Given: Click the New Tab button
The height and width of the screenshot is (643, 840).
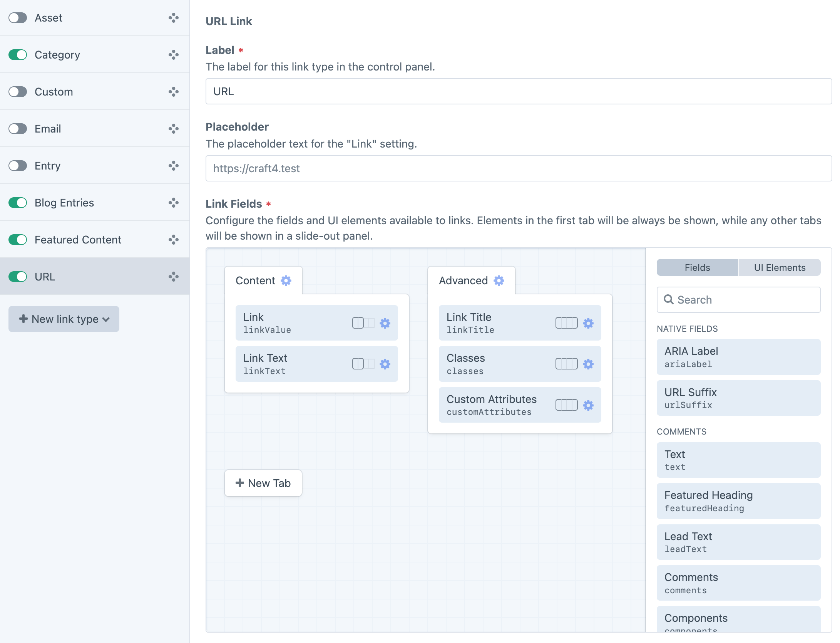Looking at the screenshot, I should pos(263,483).
